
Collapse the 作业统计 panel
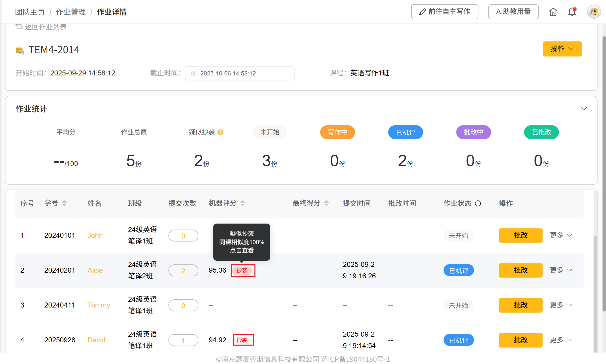pos(584,109)
